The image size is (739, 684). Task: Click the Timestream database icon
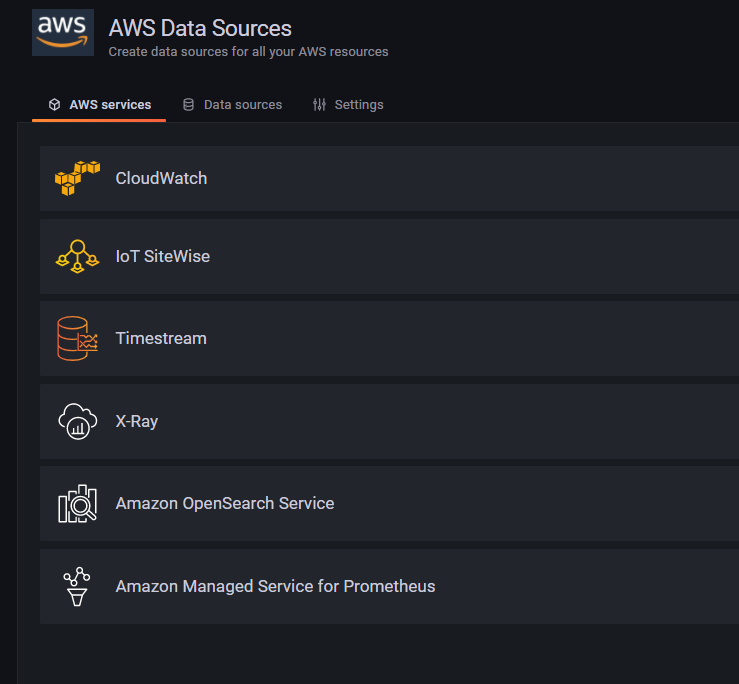point(77,339)
